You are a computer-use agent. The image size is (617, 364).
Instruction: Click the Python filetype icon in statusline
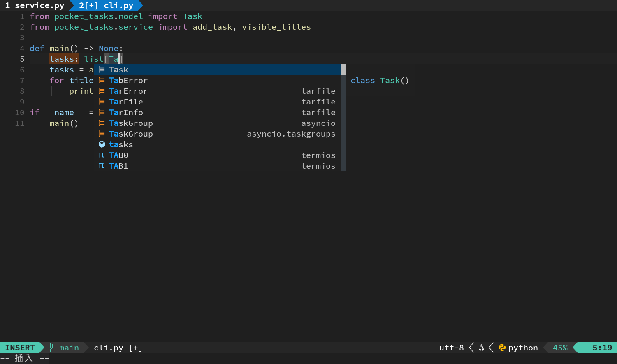[x=502, y=348]
